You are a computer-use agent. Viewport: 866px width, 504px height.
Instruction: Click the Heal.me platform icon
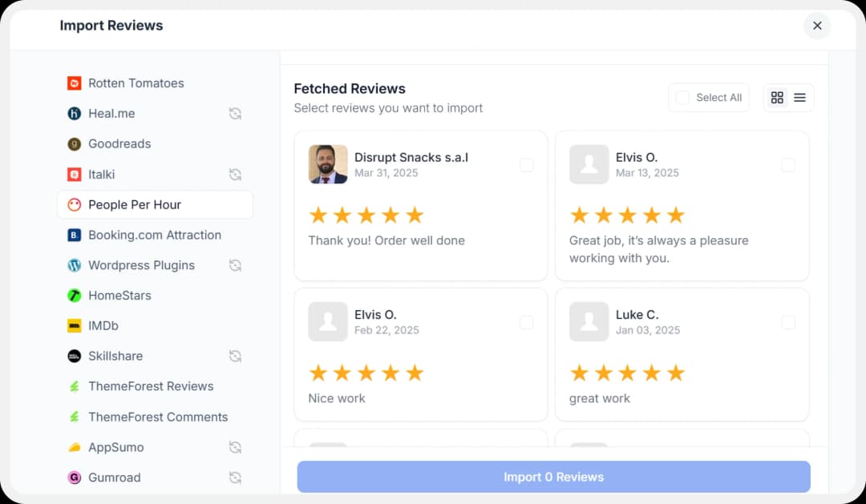point(74,113)
